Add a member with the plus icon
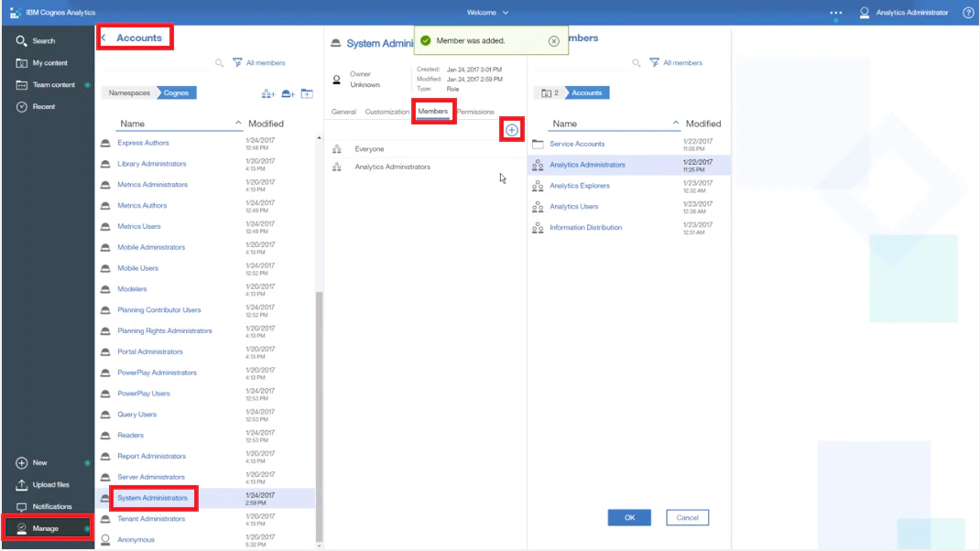980x551 pixels. (x=512, y=130)
